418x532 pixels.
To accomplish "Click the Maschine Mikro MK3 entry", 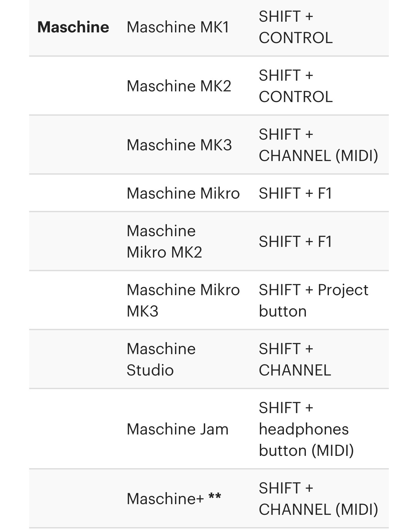I will (x=183, y=300).
